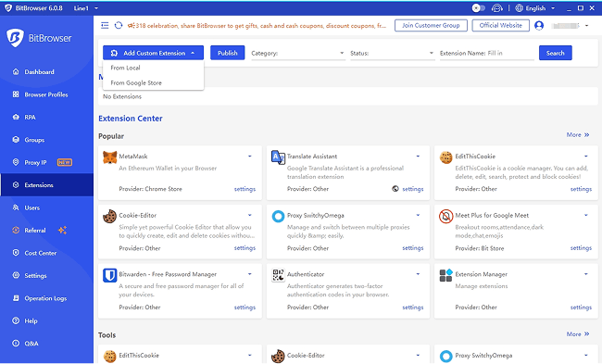602x364 pixels.
Task: Click the Proxy SwitchyOmega icon under Tools
Action: coord(445,356)
